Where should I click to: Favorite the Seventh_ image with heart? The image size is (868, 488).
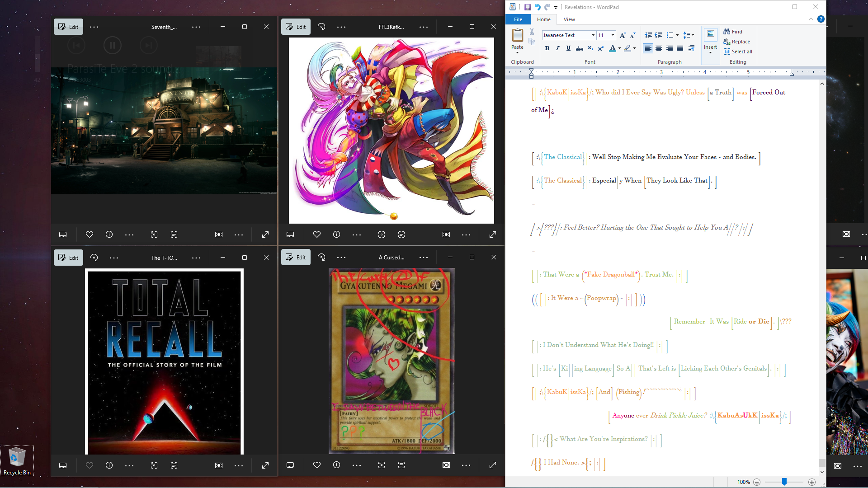coord(90,235)
